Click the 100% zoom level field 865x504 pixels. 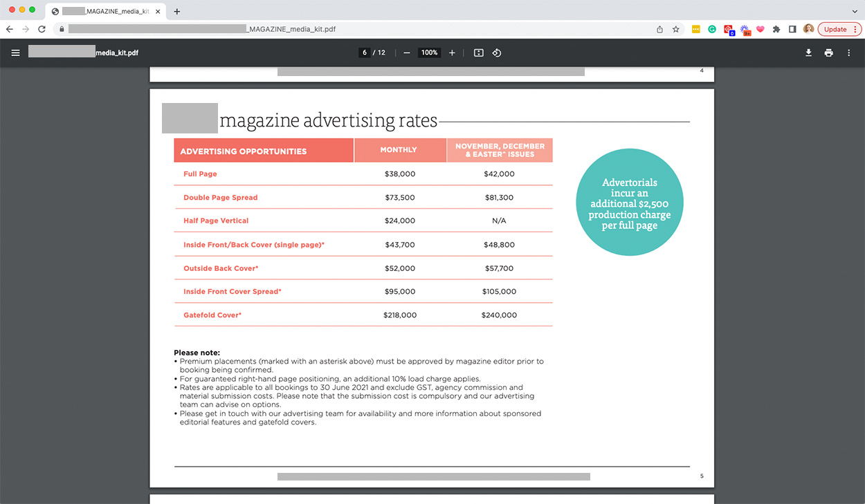pos(430,53)
